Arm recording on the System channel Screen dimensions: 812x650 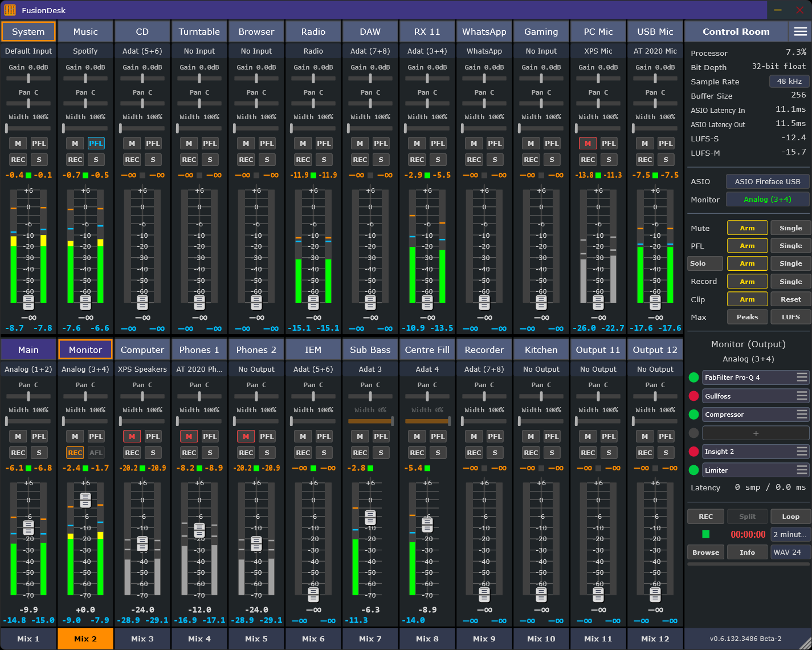pyautogui.click(x=18, y=160)
